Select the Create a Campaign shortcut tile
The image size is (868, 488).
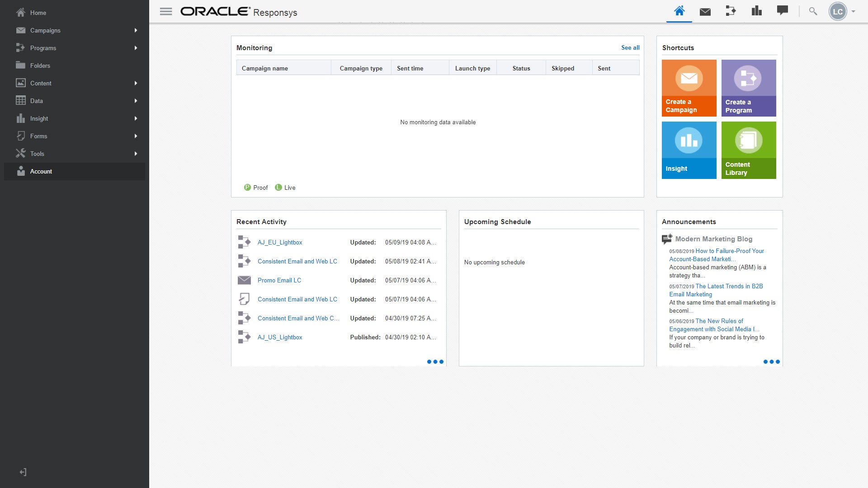pyautogui.click(x=688, y=88)
